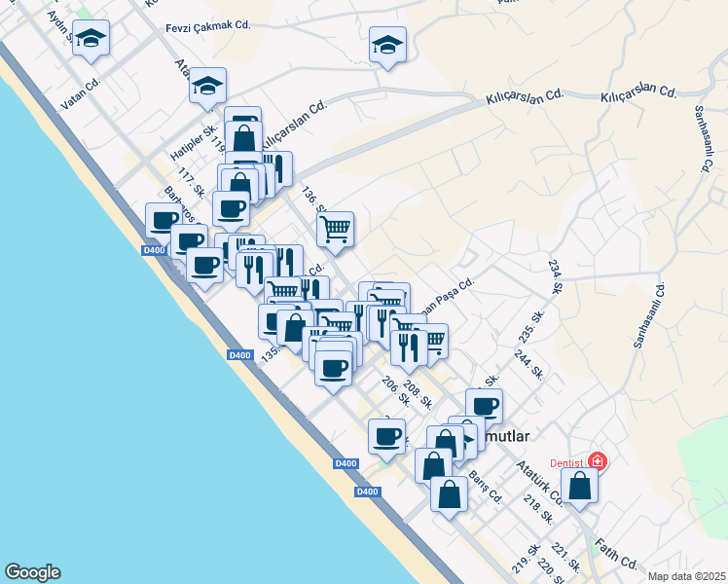728x584 pixels.
Task: Click the Map data ©2025 attribution
Action: click(x=687, y=576)
